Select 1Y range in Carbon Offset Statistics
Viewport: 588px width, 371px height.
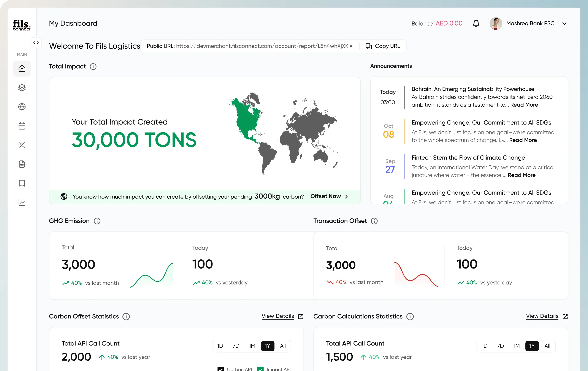(x=268, y=346)
